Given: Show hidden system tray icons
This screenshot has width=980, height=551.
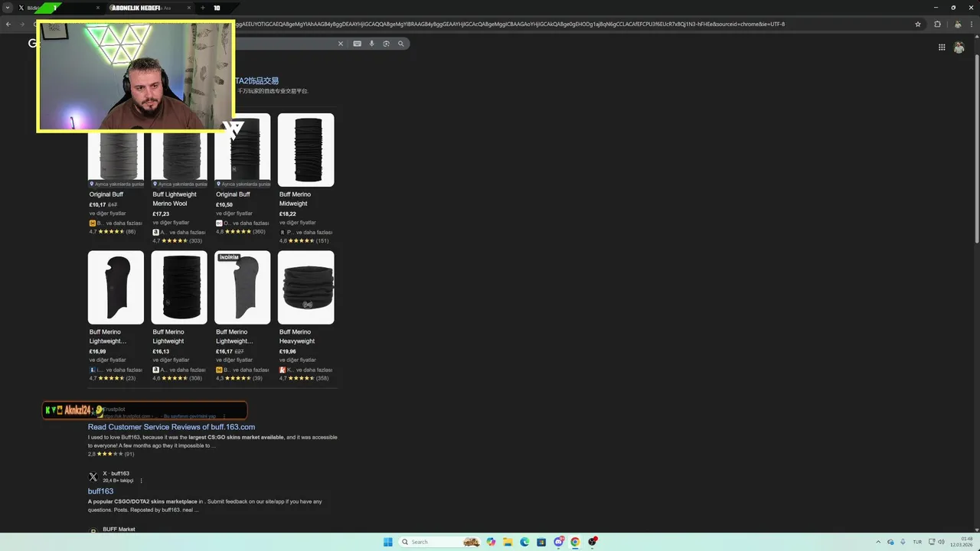Looking at the screenshot, I should (x=878, y=542).
